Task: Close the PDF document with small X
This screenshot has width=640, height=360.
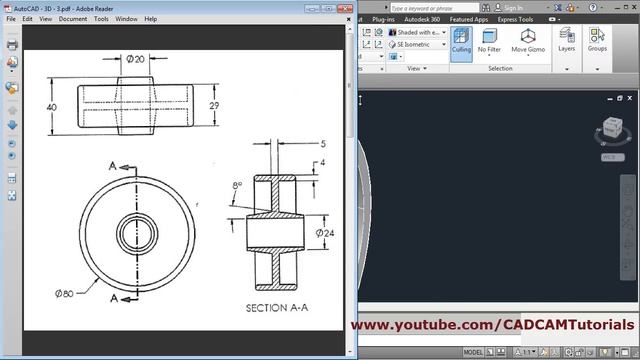Action: (x=349, y=19)
